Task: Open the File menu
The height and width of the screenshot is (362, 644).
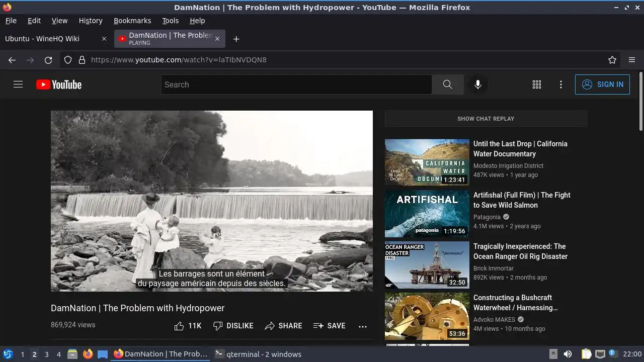Action: pos(11,21)
